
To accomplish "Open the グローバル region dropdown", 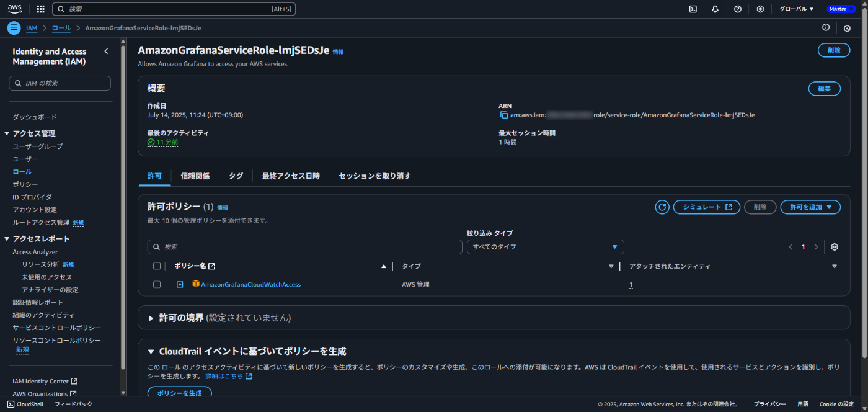I will point(797,9).
